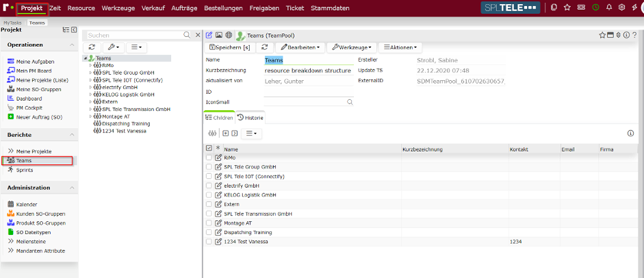The height and width of the screenshot is (278, 644).
Task: Toggle select-all checkbox in Children table
Action: 209,149
